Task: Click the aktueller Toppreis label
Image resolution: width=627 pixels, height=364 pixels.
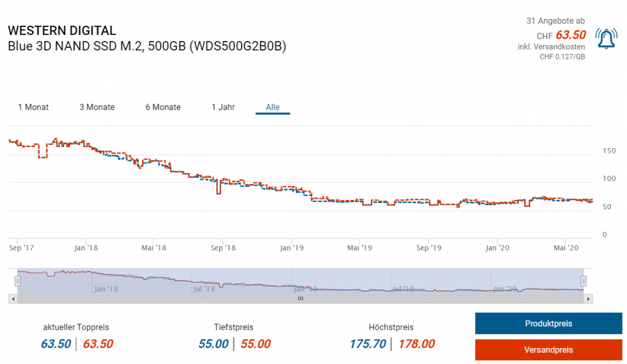Action: click(76, 327)
